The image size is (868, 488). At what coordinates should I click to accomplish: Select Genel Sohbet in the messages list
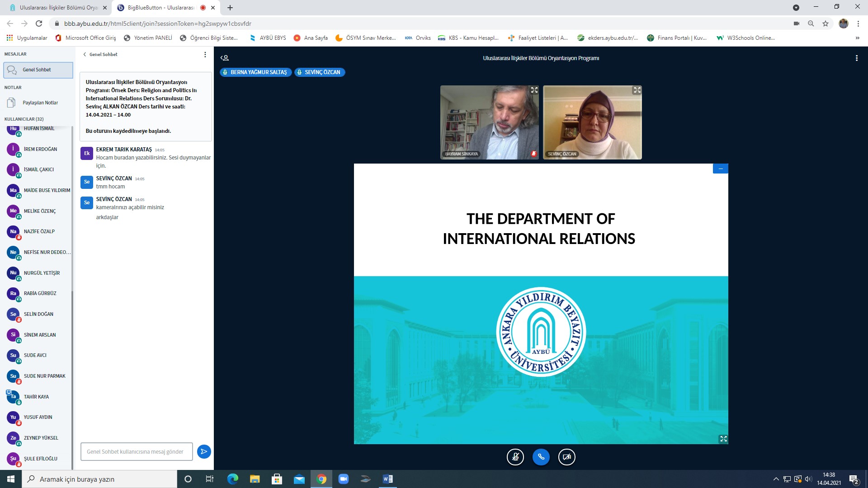pos(38,70)
